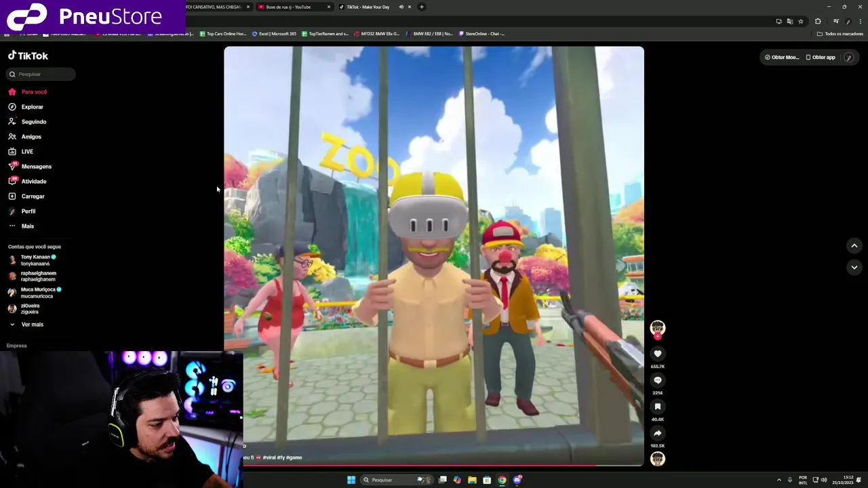Click the taskbar Pesquisar search box
This screenshot has width=868, height=488.
tap(397, 480)
